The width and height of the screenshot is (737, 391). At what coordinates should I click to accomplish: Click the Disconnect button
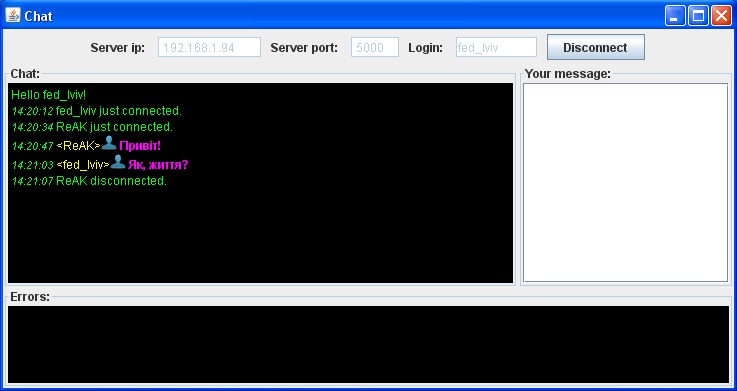click(x=596, y=47)
